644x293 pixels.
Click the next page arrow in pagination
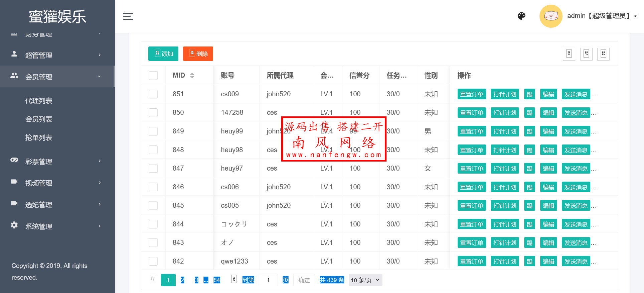[234, 279]
